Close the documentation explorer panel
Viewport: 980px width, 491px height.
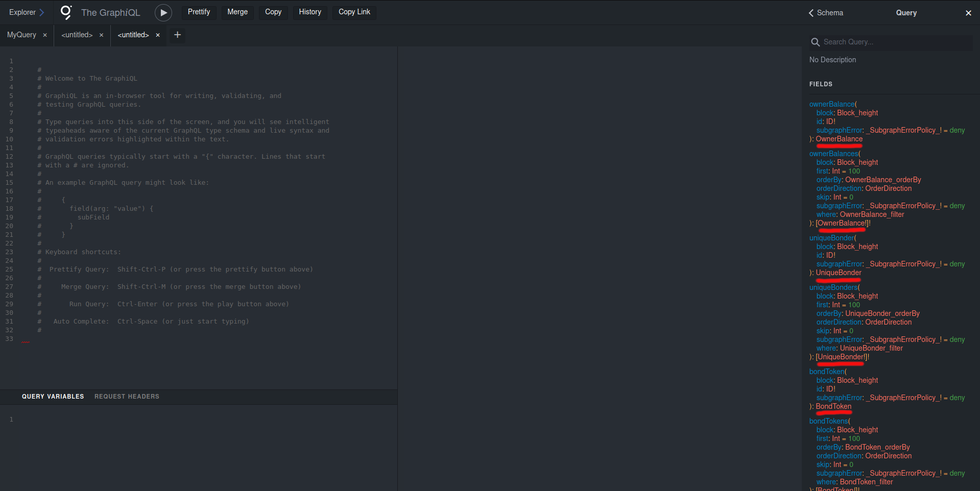pos(968,13)
